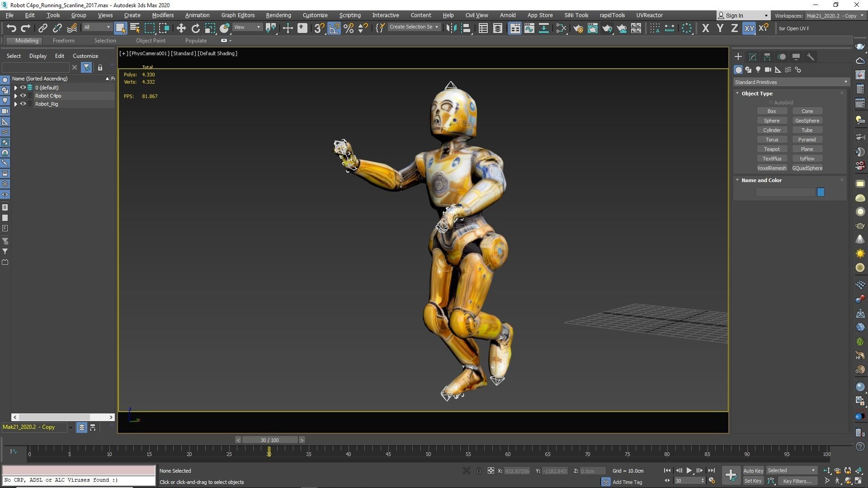This screenshot has height=488, width=868.
Task: Toggle the Percent Snap icon
Action: pos(349,28)
